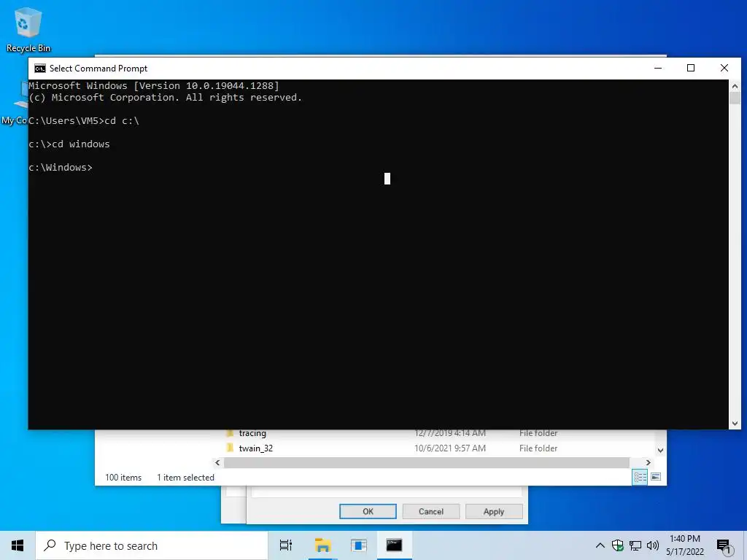Switch File Explorer to details view

(x=640, y=477)
